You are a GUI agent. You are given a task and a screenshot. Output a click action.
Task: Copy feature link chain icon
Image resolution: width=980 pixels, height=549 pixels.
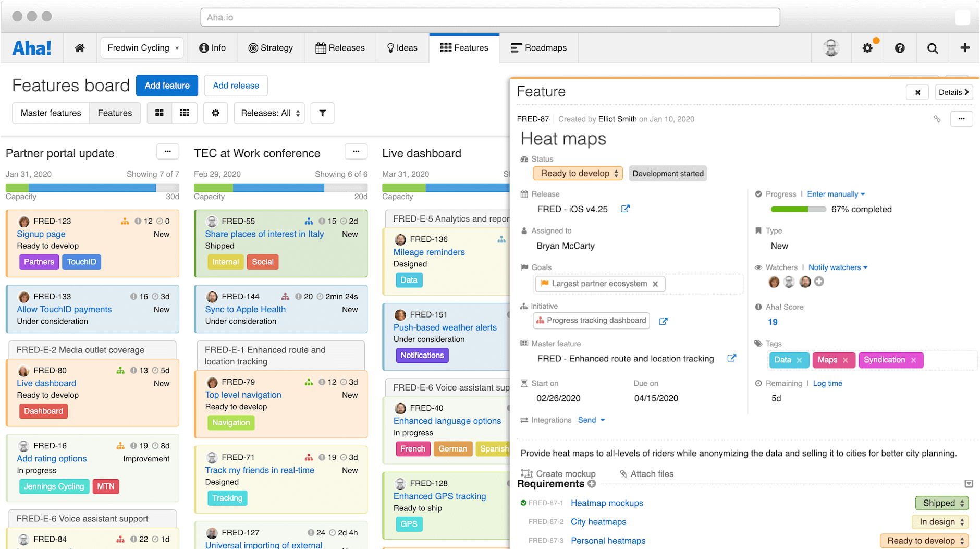tap(937, 119)
